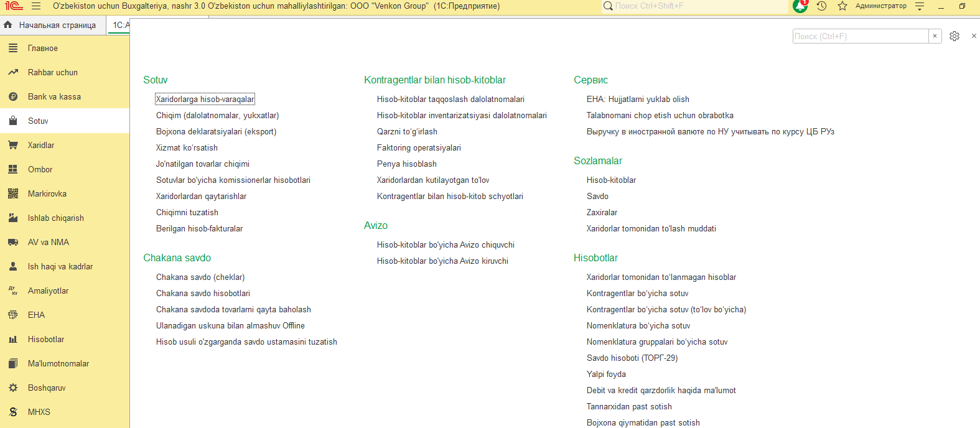Open the main hamburger menu

[36, 6]
